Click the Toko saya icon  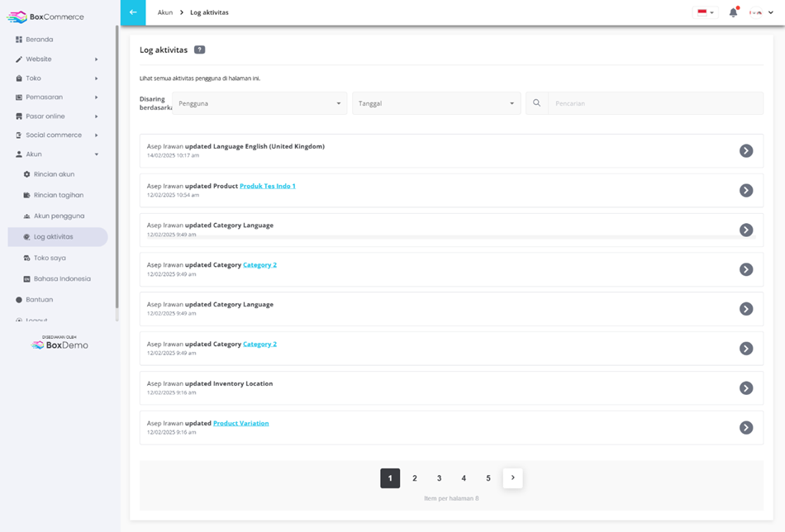[x=27, y=258]
